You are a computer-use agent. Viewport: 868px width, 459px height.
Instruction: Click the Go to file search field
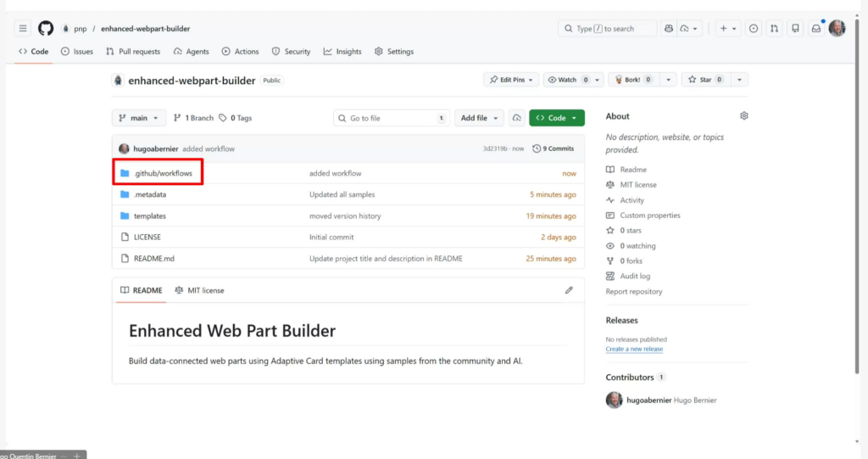coord(390,118)
